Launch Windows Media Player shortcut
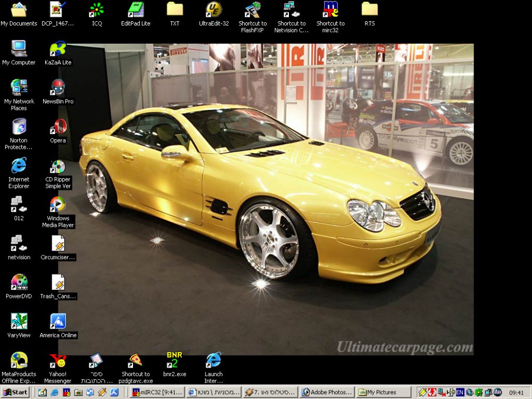This screenshot has width=532, height=399. (x=57, y=212)
